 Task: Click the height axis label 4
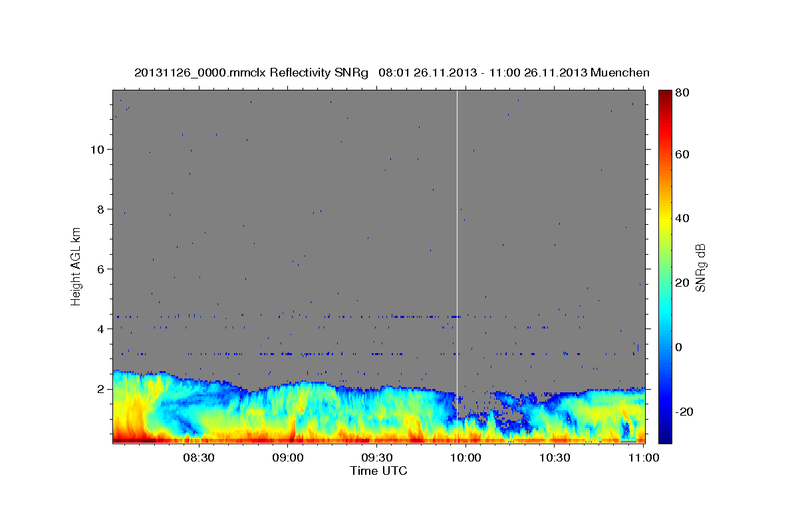(x=99, y=329)
